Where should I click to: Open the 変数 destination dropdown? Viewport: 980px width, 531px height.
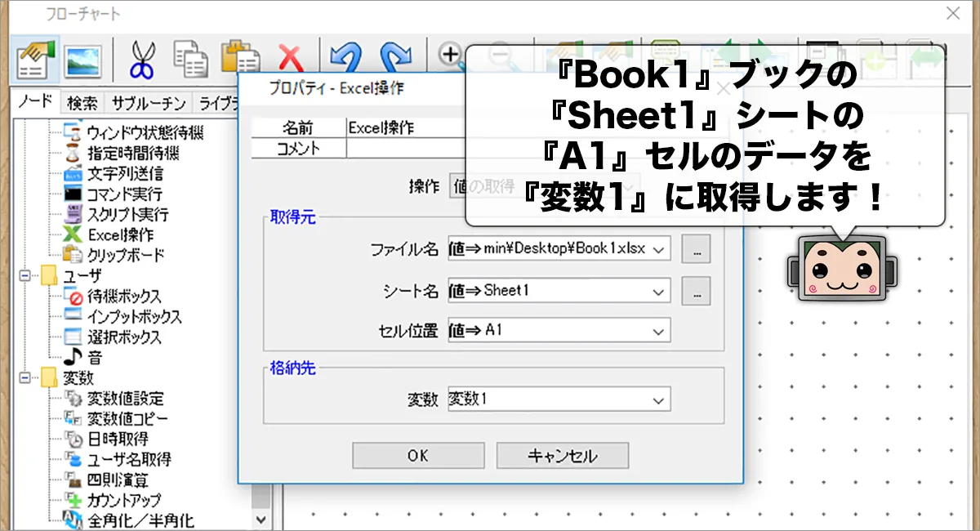660,399
